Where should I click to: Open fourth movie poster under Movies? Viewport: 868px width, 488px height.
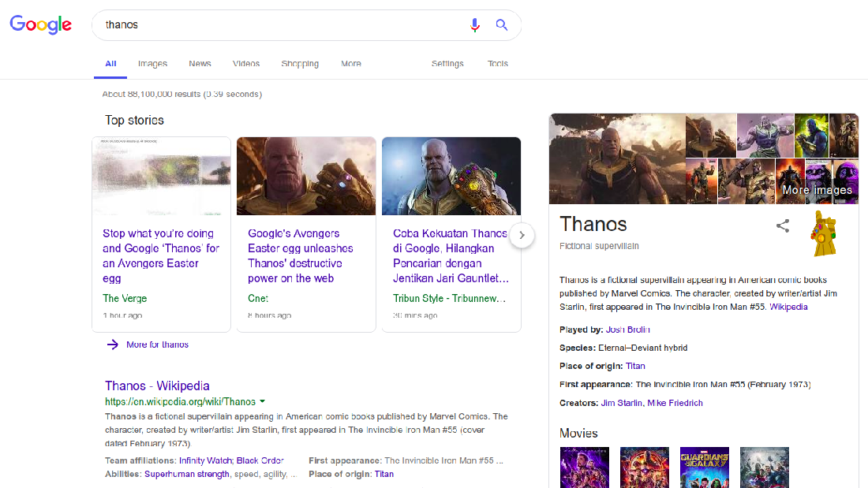pos(765,468)
